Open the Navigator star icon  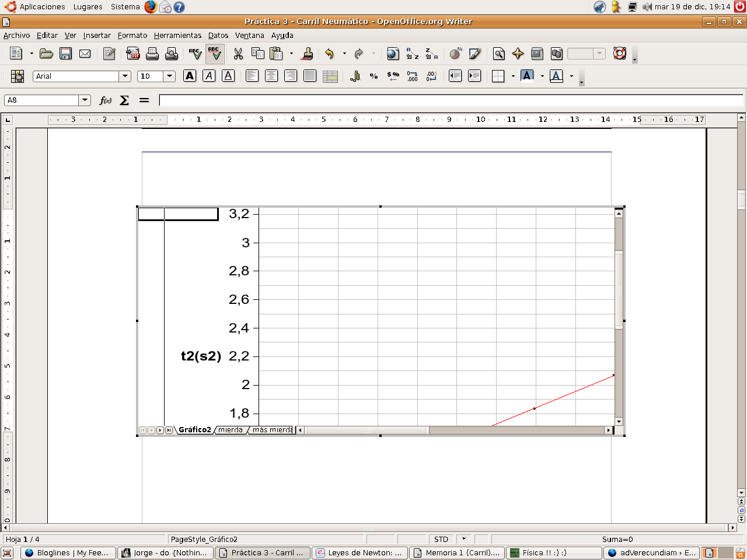518,54
